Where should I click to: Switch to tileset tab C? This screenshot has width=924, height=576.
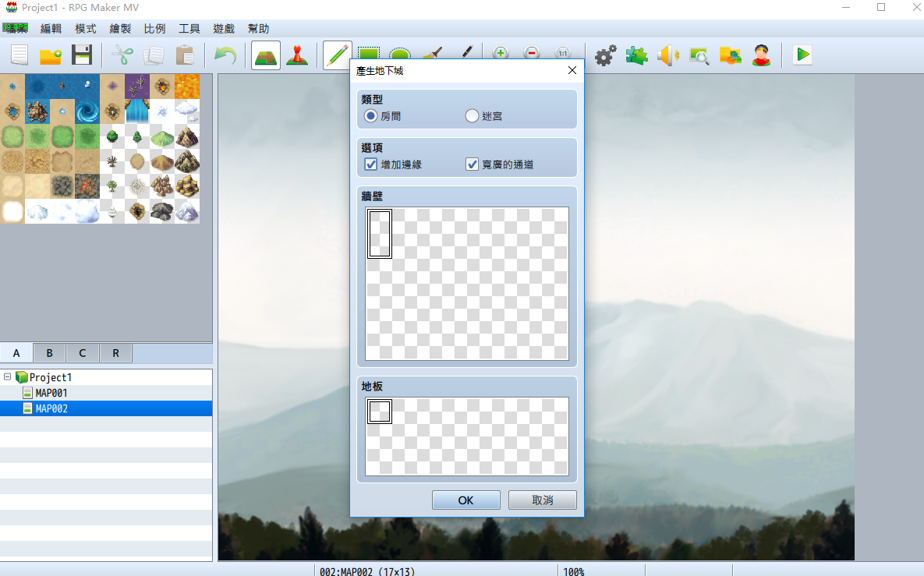(83, 353)
